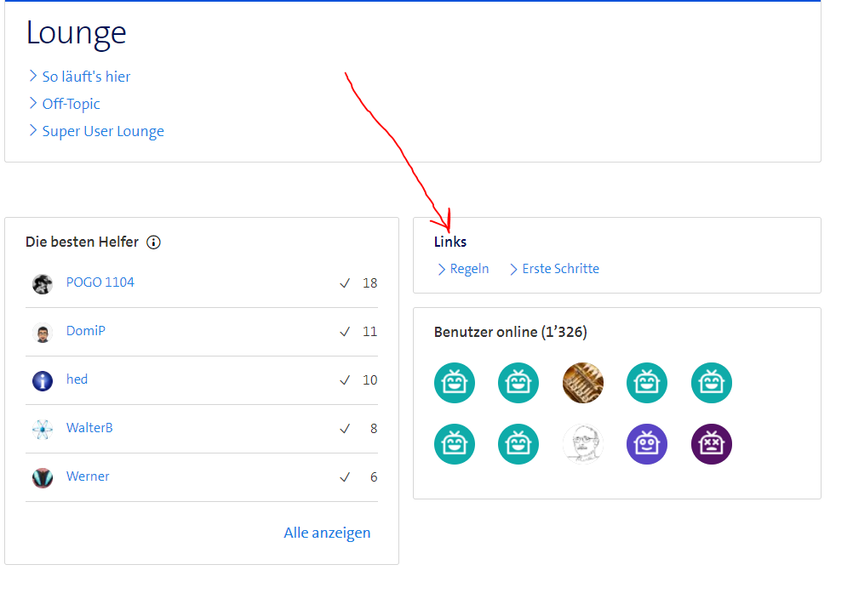
Task: Open POGO 1104's profile avatar
Action: [43, 284]
